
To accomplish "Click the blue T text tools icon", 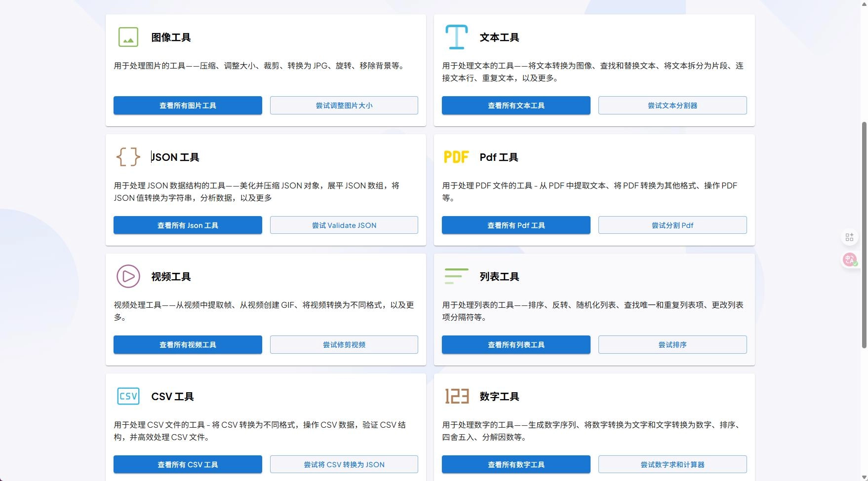I will coord(457,37).
